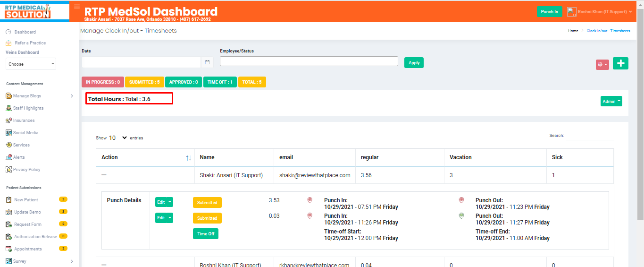
Task: Expand the Manage Blogs submenu arrow
Action: pyautogui.click(x=72, y=96)
